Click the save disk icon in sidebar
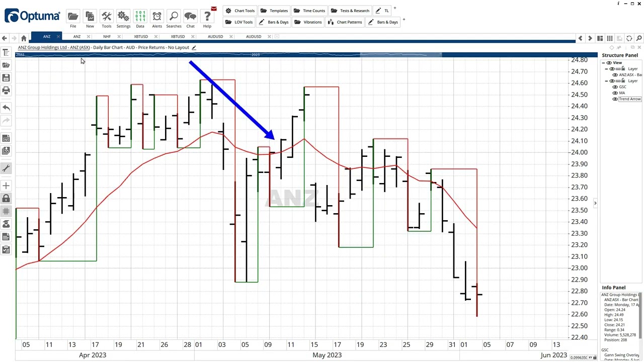Screen dimensions: 644x362 click(6, 78)
